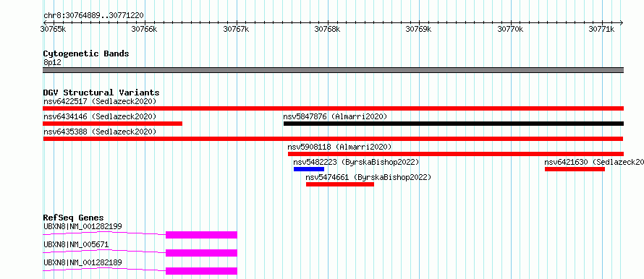
Task: Click the nsv5908118 red variant bar
Action: 455,154
